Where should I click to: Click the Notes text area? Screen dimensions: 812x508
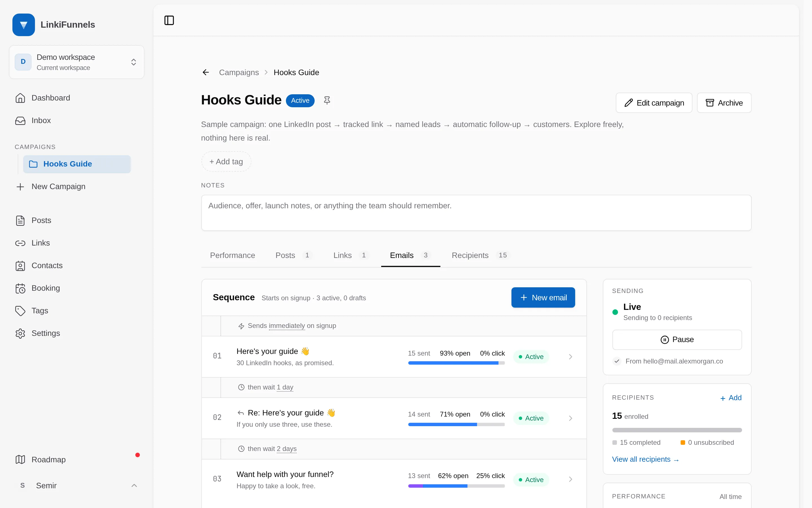[x=476, y=213]
